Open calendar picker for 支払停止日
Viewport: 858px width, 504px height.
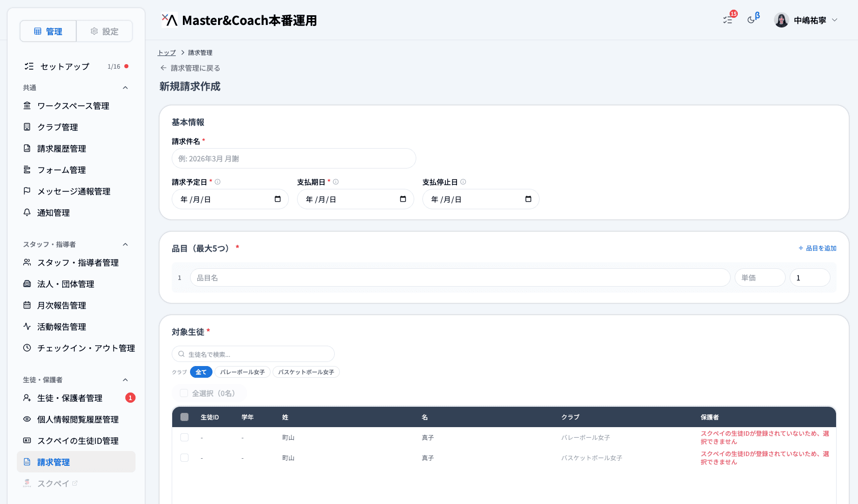(528, 199)
